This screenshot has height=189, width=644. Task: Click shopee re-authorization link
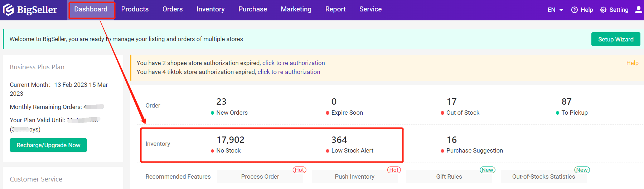coord(294,63)
